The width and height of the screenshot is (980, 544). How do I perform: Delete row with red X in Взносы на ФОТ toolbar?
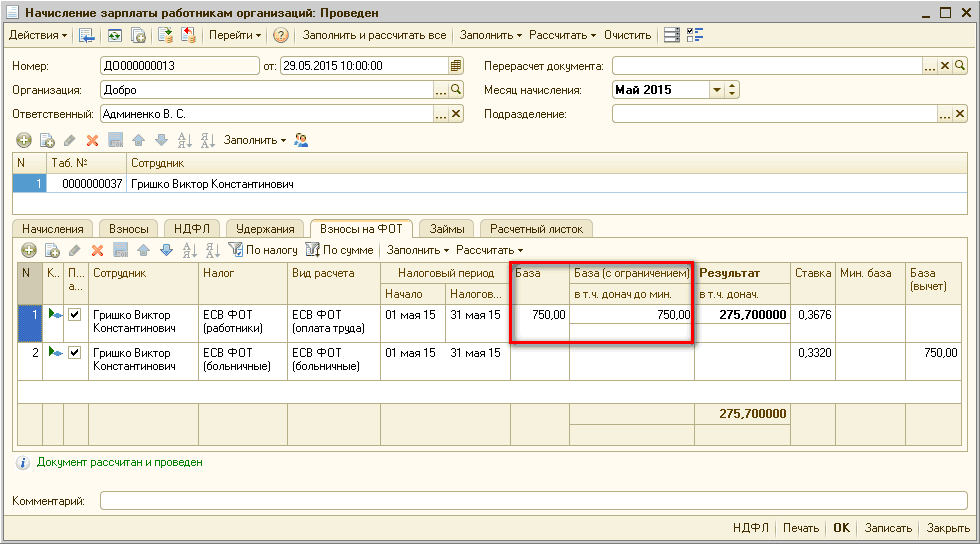[x=98, y=250]
